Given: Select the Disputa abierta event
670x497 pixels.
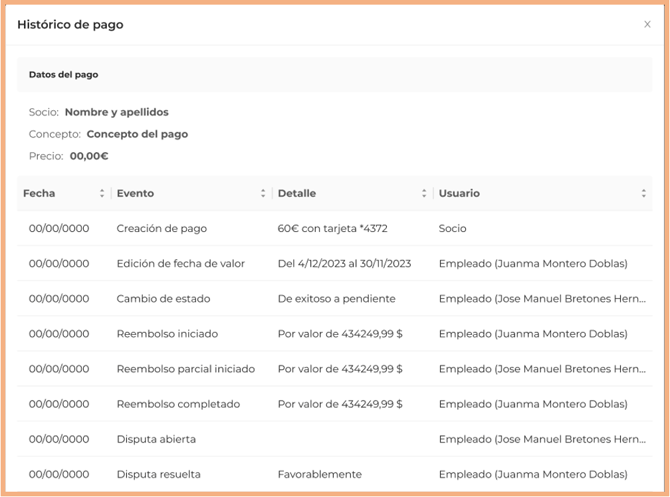Looking at the screenshot, I should click(156, 439).
